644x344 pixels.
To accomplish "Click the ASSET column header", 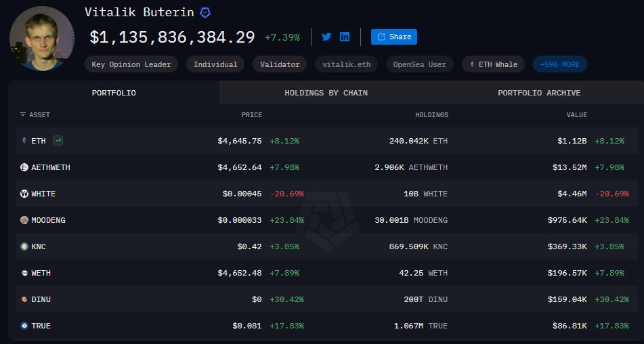I will click(39, 115).
